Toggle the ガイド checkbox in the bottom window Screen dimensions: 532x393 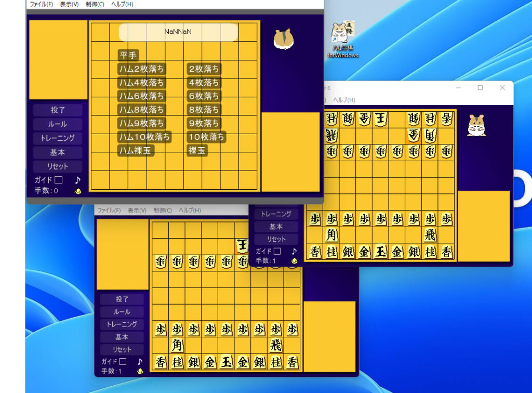[123, 361]
